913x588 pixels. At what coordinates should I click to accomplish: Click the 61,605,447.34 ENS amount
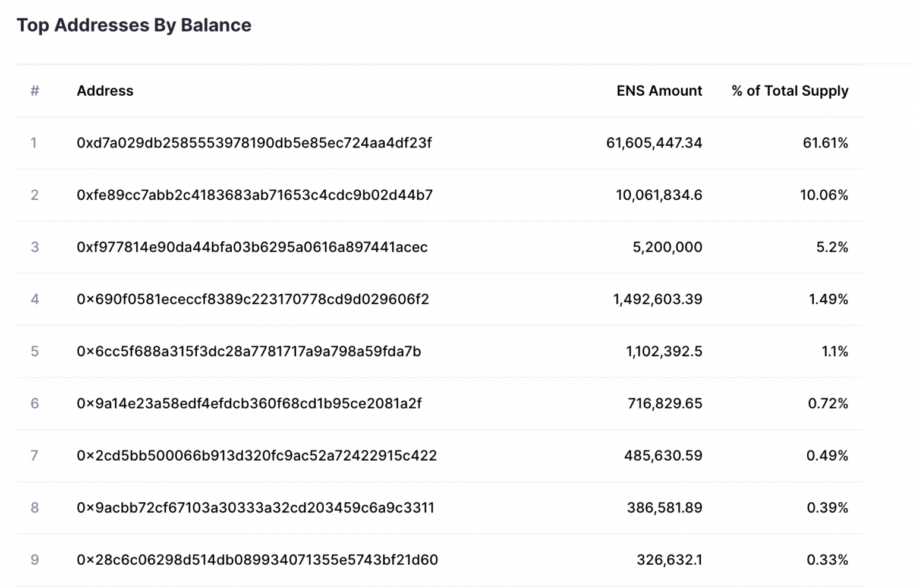(654, 143)
